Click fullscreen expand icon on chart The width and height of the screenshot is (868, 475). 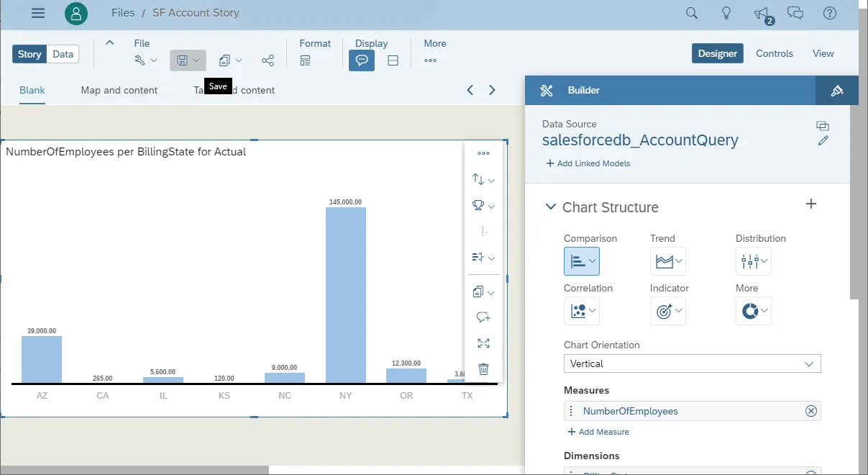click(483, 343)
